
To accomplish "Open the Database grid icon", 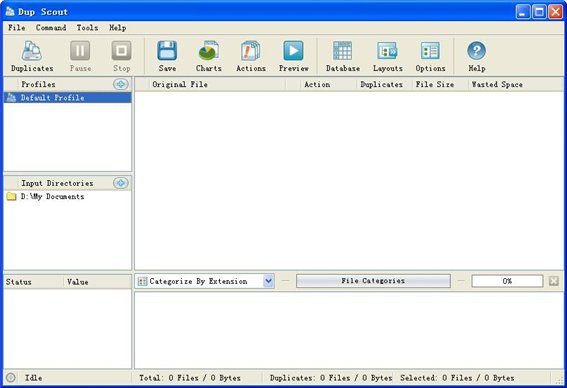I will click(342, 51).
